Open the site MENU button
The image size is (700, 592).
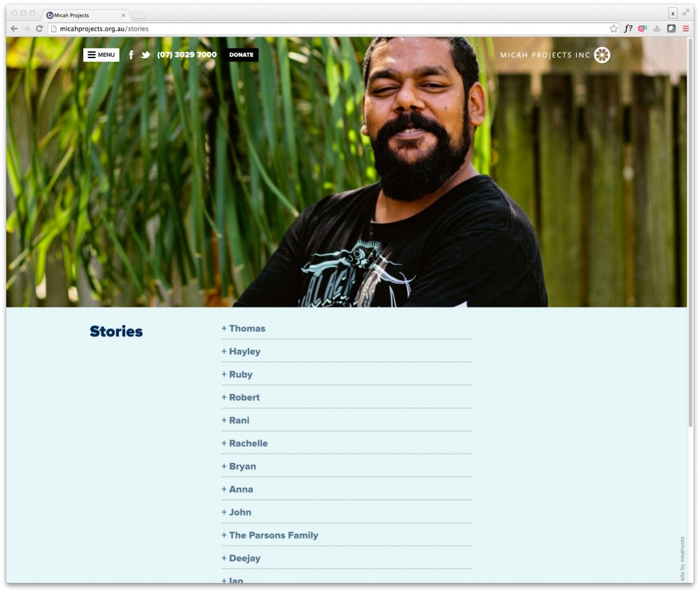(x=101, y=55)
